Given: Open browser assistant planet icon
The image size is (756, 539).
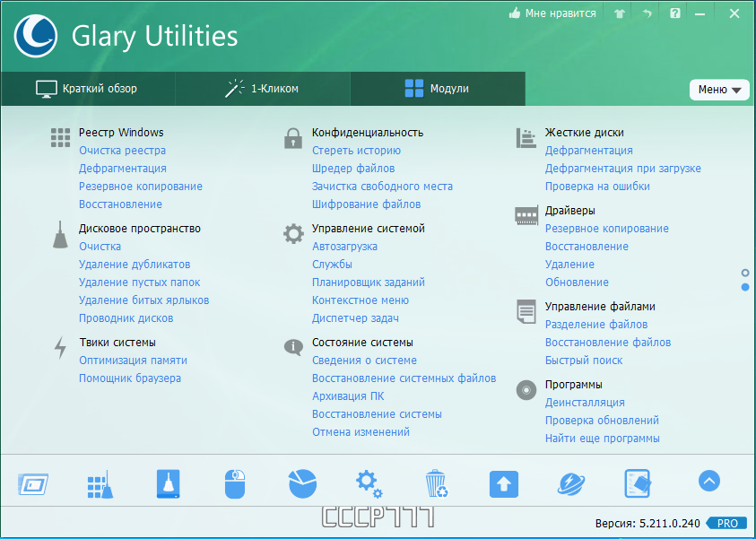Looking at the screenshot, I should 571,484.
